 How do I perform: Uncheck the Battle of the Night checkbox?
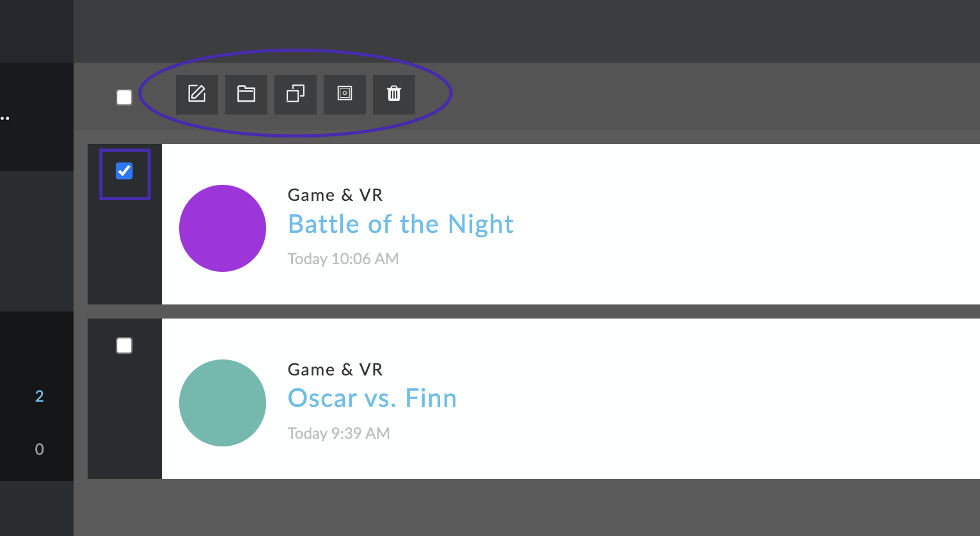(124, 171)
